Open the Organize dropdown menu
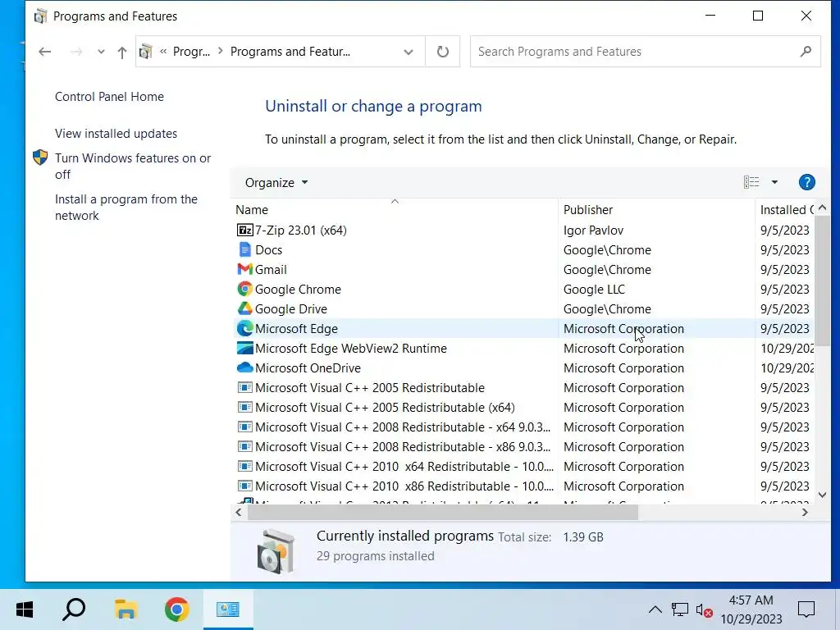Viewport: 840px width, 630px height. pos(276,183)
